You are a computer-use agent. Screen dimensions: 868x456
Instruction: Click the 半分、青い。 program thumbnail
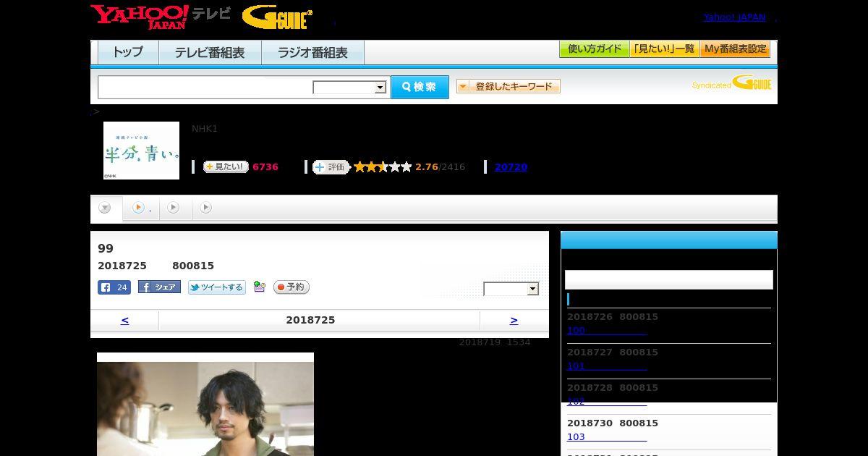(x=141, y=151)
